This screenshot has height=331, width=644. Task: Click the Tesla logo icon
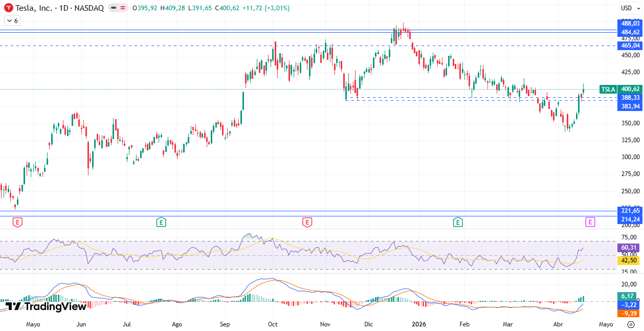tap(9, 8)
